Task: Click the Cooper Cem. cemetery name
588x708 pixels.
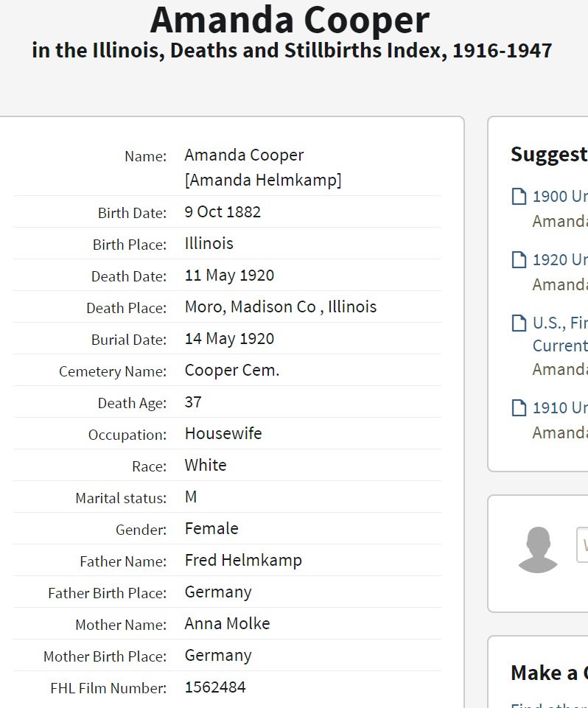Action: [x=232, y=371]
